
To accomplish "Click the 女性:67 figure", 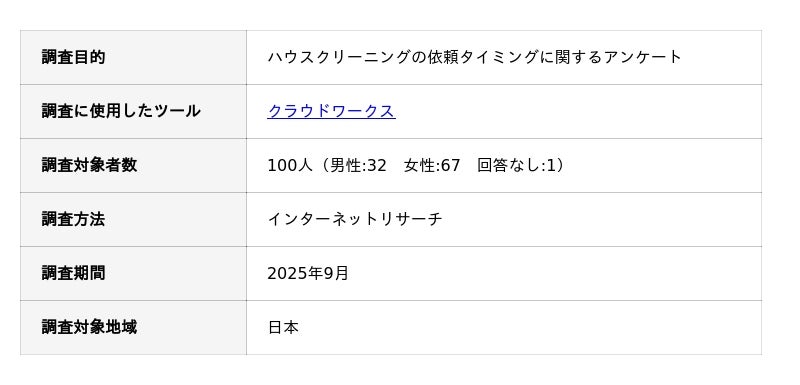I will [x=432, y=165].
